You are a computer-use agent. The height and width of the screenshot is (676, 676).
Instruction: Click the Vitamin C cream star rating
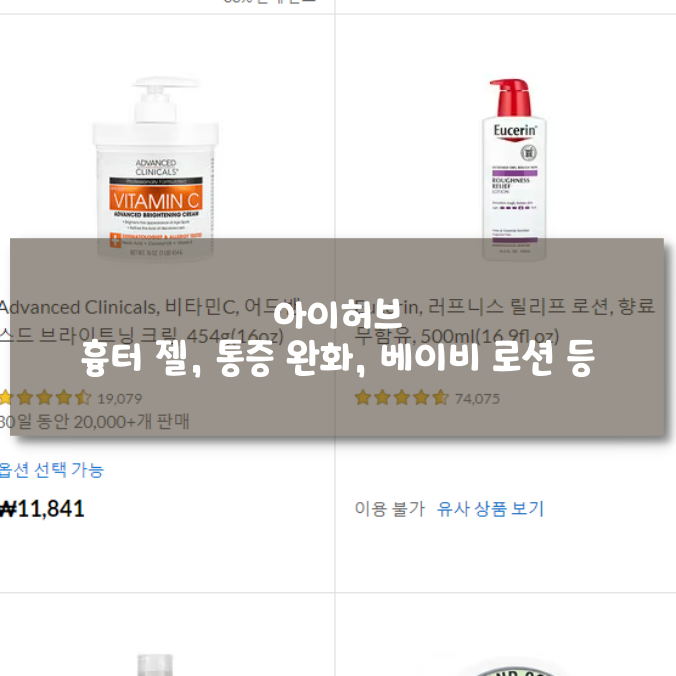(x=45, y=397)
